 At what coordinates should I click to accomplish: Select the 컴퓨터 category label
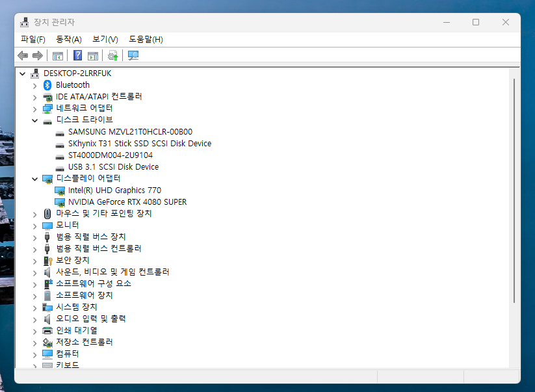point(67,354)
